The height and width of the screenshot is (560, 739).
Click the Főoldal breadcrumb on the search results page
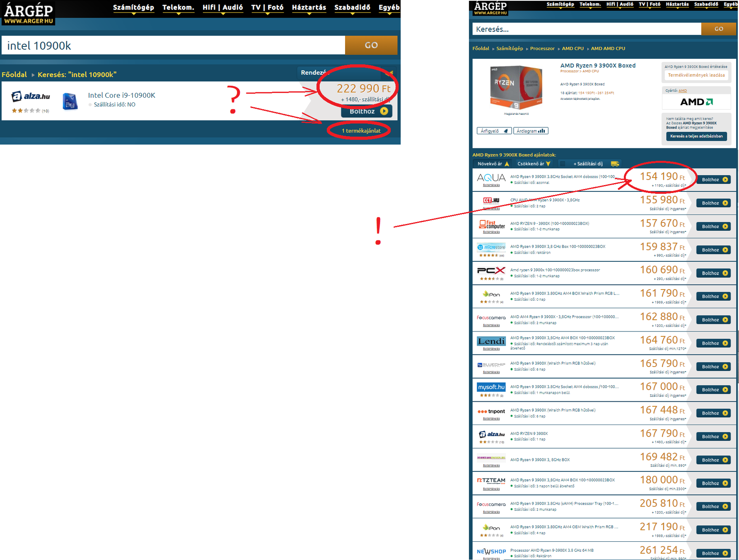[14, 75]
